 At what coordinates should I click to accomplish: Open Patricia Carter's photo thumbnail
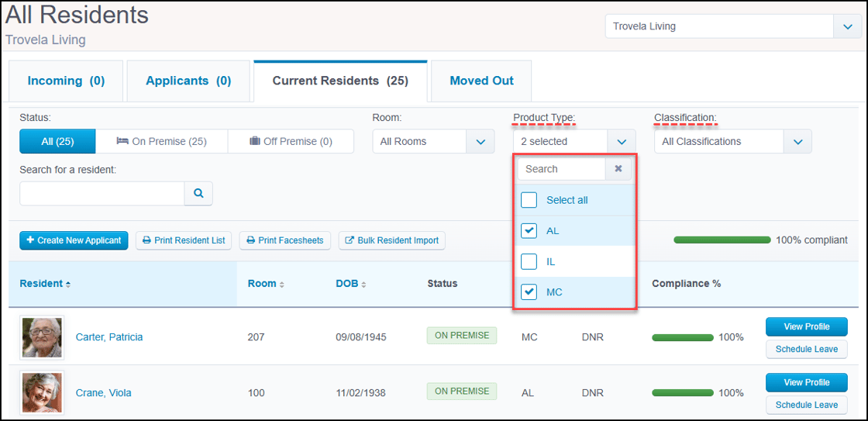tap(42, 336)
